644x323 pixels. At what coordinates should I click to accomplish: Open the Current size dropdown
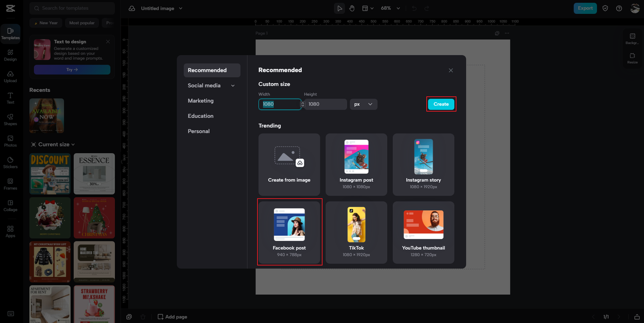(53, 145)
